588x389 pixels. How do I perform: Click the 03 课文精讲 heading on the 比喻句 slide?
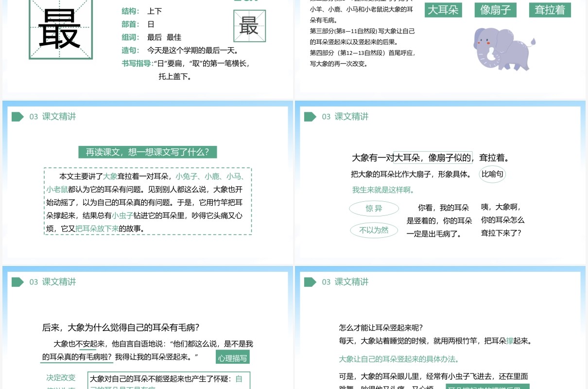click(x=345, y=117)
